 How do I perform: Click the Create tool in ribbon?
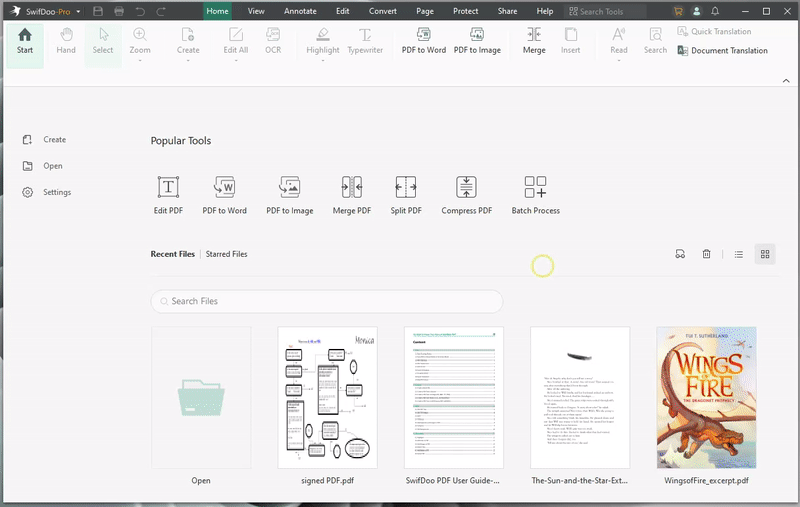[188, 41]
